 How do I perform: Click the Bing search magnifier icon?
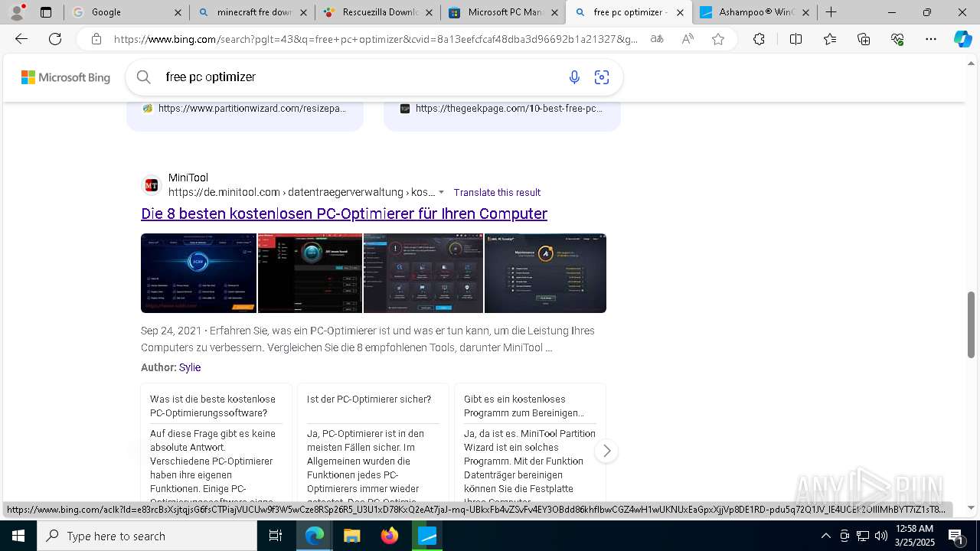[x=143, y=77]
